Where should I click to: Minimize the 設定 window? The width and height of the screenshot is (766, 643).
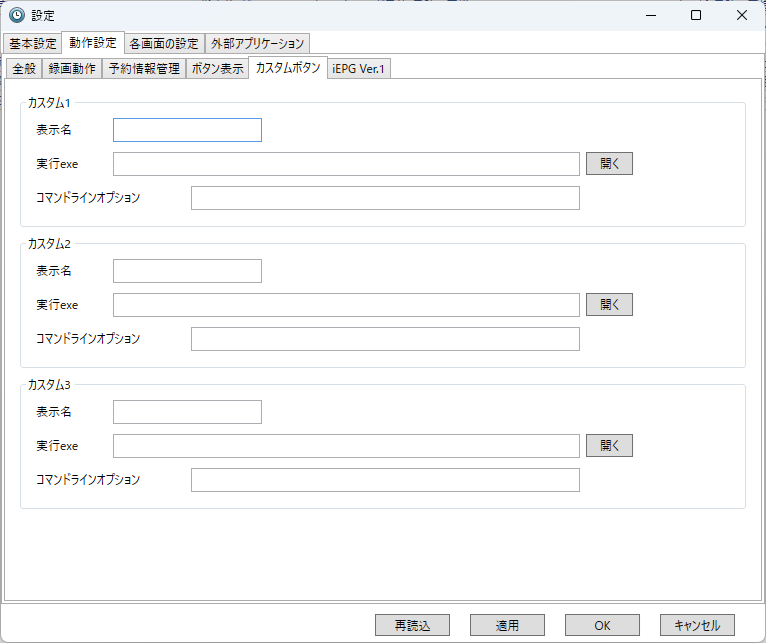pos(651,15)
